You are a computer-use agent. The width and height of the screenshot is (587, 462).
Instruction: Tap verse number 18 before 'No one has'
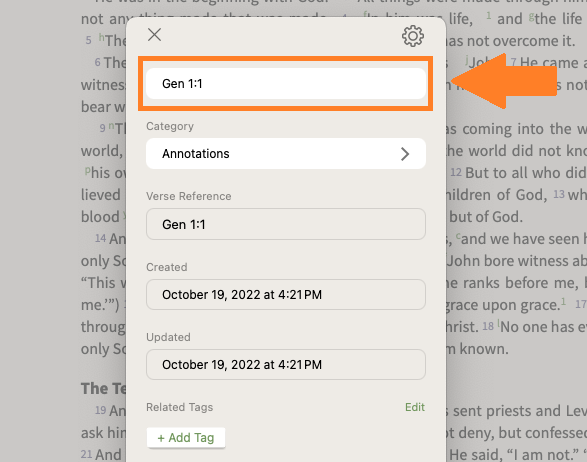click(x=488, y=326)
